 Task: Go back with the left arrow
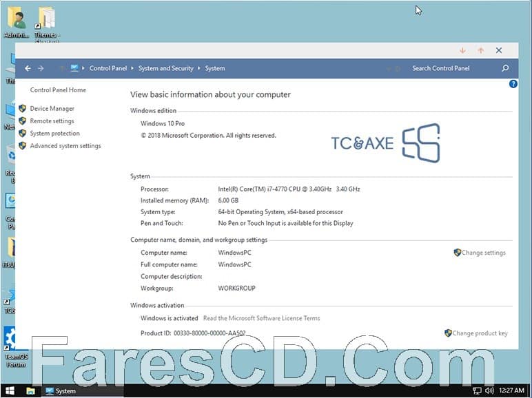click(28, 68)
